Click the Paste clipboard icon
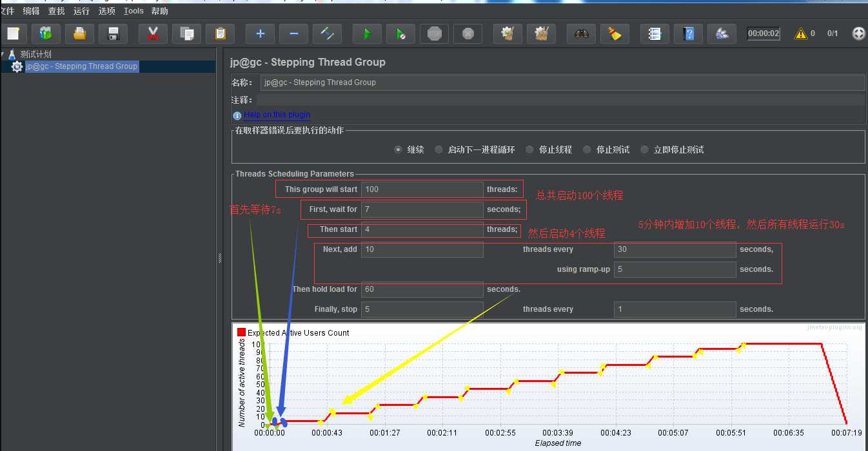Screen dimensions: 868x451 click(220, 34)
